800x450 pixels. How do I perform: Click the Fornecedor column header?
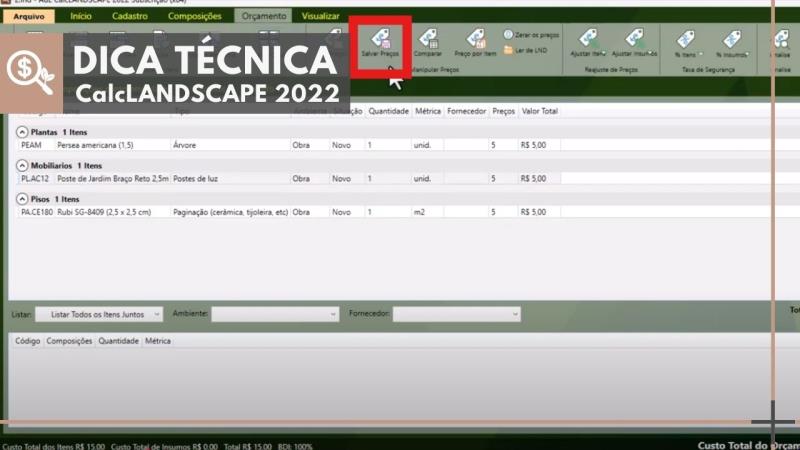[466, 111]
